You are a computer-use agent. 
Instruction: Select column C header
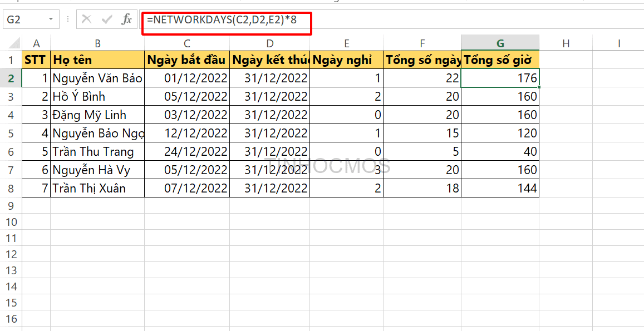click(187, 43)
